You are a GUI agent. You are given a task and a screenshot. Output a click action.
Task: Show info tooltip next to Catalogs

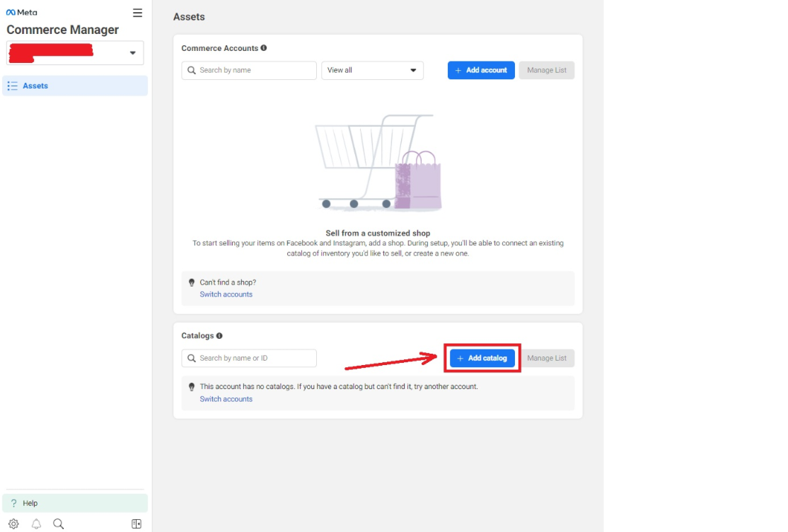tap(219, 335)
